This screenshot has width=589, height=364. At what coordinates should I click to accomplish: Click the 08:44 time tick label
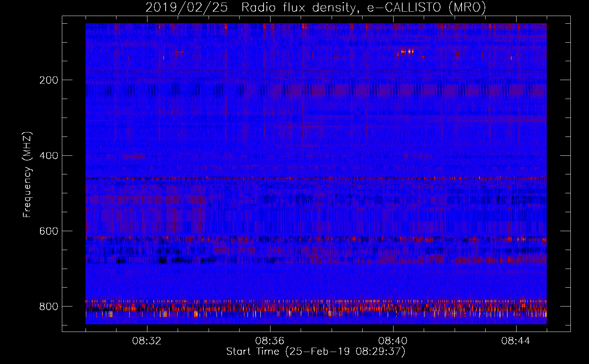pos(516,341)
